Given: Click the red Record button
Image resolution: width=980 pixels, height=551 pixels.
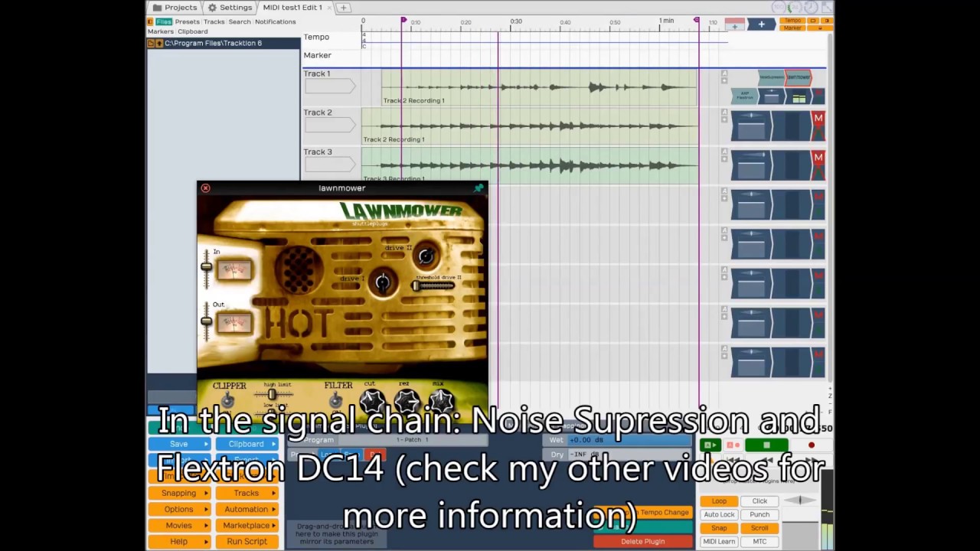Looking at the screenshot, I should pyautogui.click(x=811, y=445).
